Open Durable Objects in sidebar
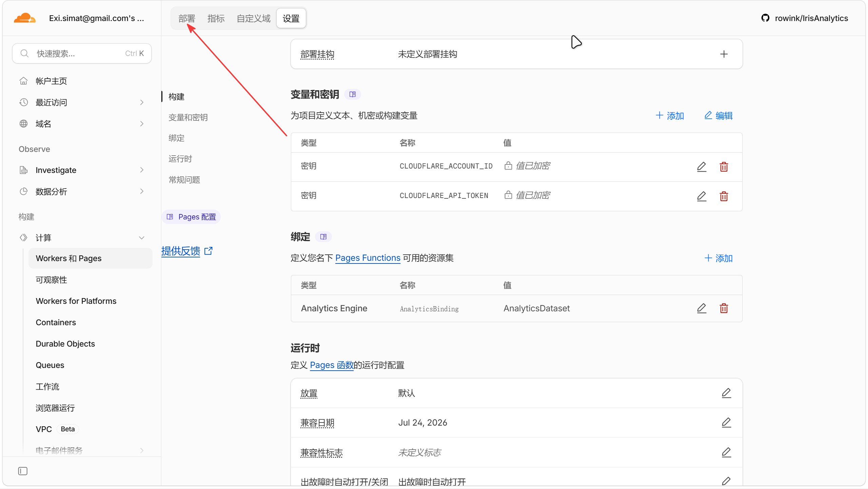Viewport: 868px width, 489px height. point(65,344)
